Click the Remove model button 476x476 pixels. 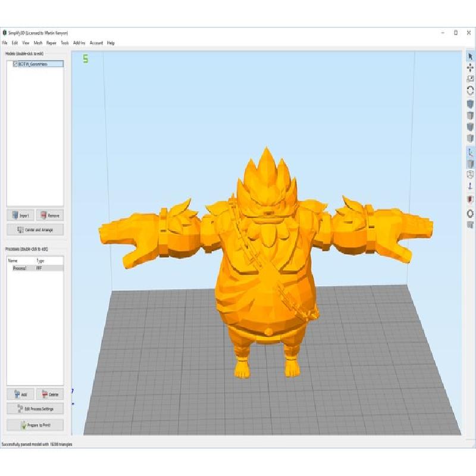tap(50, 215)
